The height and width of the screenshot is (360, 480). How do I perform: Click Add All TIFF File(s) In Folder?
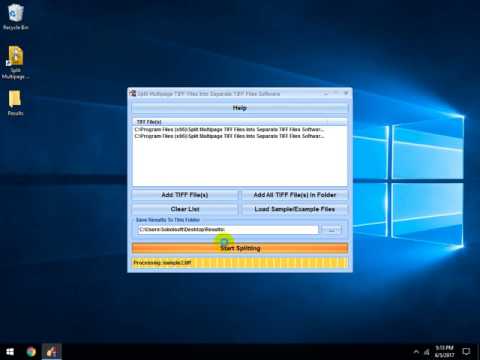click(295, 195)
